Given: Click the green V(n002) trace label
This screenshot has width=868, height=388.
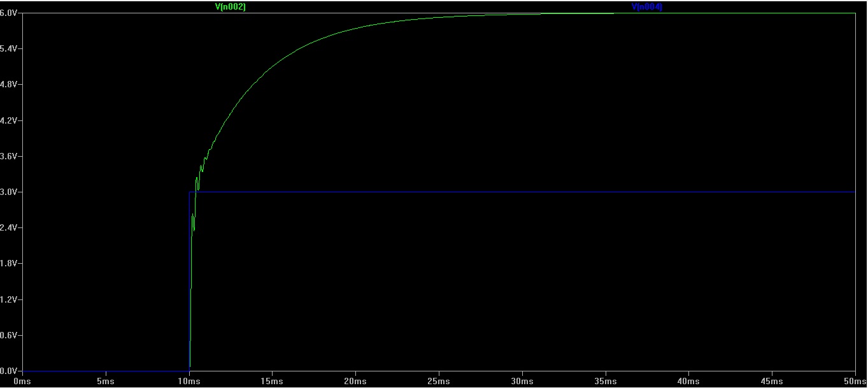Looking at the screenshot, I should pyautogui.click(x=231, y=7).
